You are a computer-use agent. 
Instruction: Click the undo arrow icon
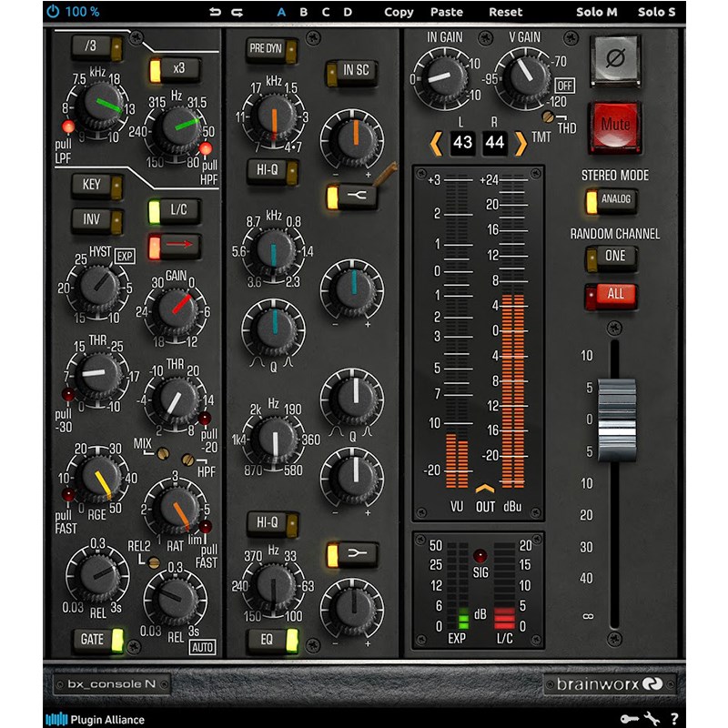tap(215, 12)
